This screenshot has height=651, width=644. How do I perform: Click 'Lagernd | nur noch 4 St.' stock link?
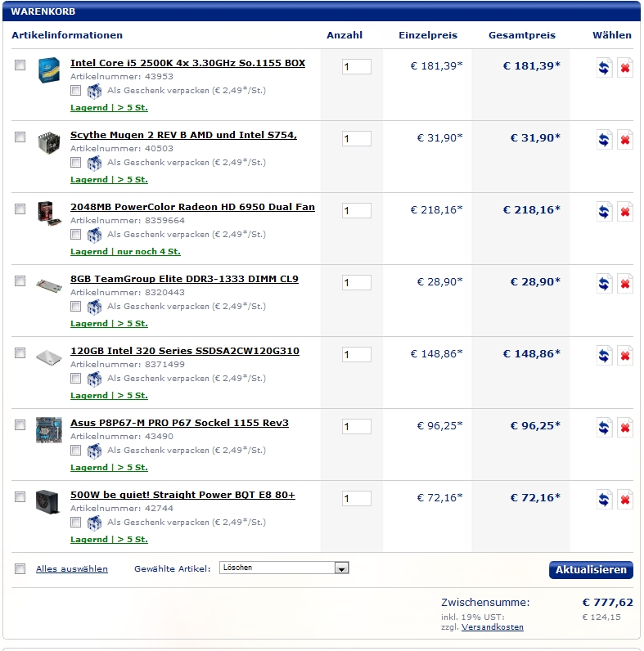pos(125,252)
